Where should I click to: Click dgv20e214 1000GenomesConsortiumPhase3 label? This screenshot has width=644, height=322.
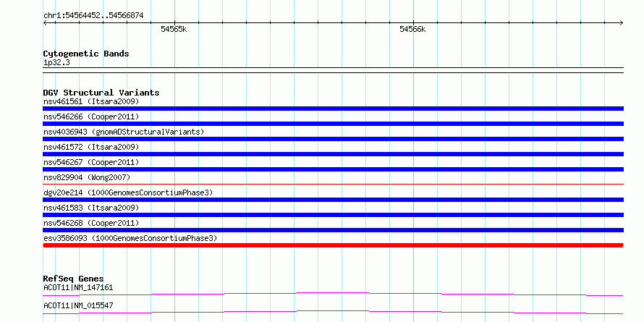tap(128, 192)
